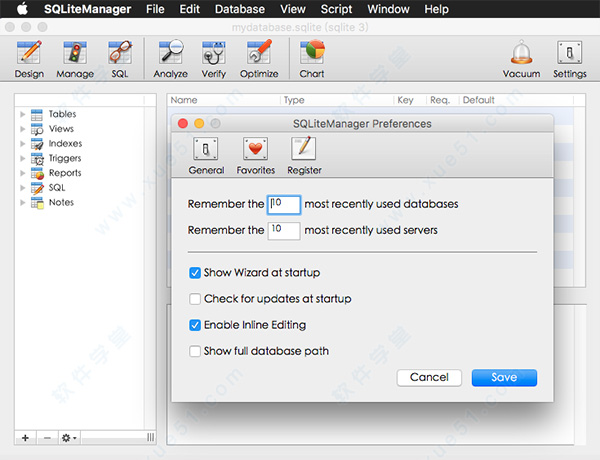Run the Vacuum tool
600x460 pixels.
(x=521, y=59)
